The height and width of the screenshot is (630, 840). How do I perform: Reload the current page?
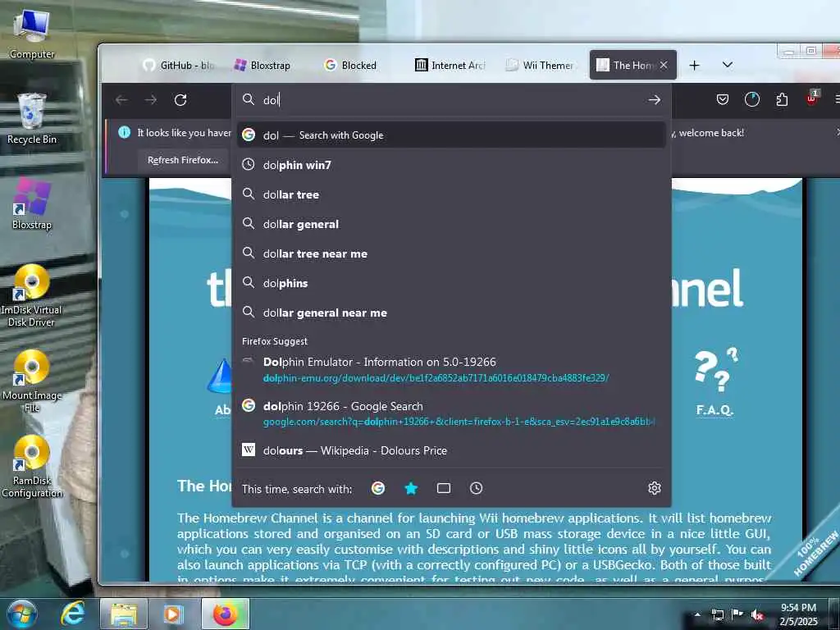[x=180, y=99]
